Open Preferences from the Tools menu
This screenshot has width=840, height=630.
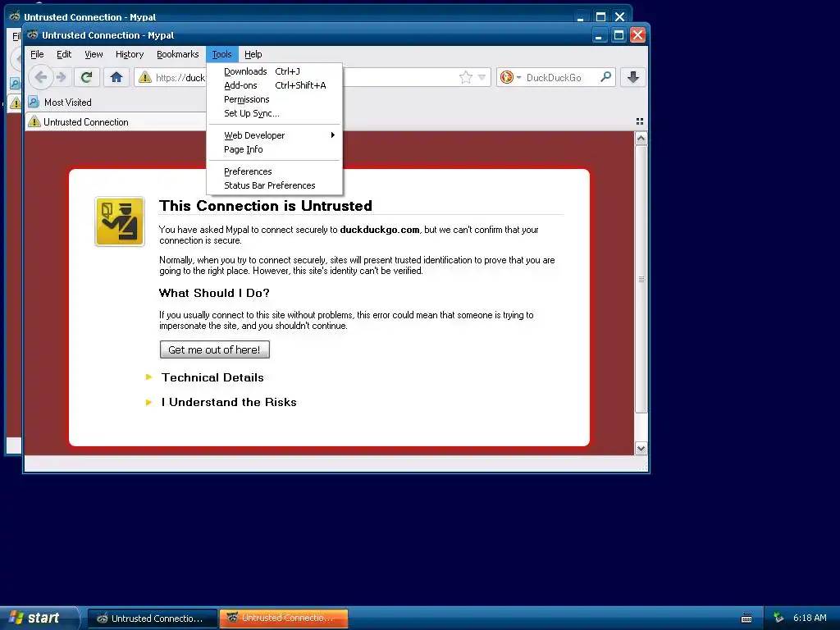click(274, 171)
